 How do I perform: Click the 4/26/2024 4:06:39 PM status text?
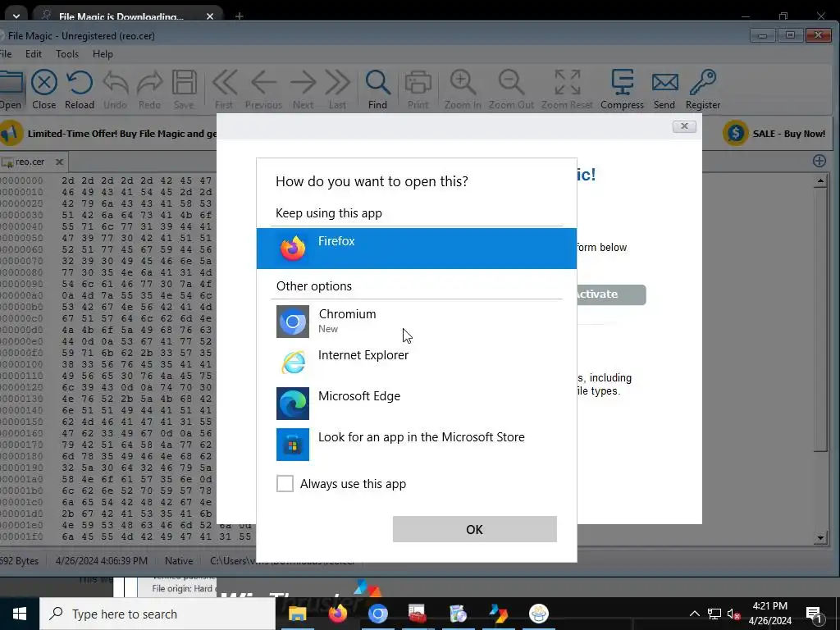point(102,561)
